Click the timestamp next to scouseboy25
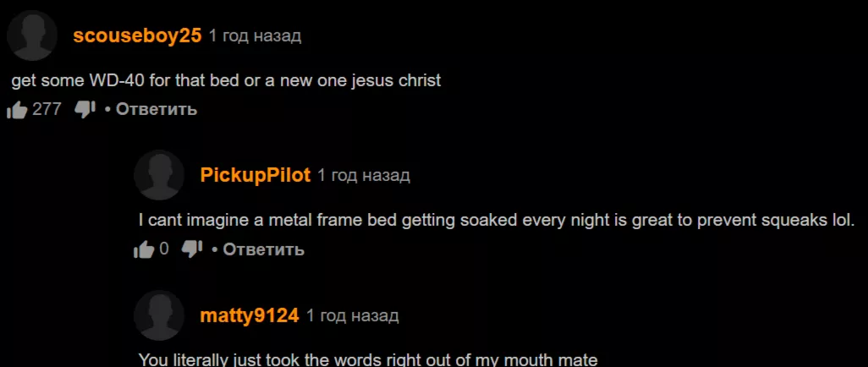This screenshot has height=367, width=868. [255, 36]
